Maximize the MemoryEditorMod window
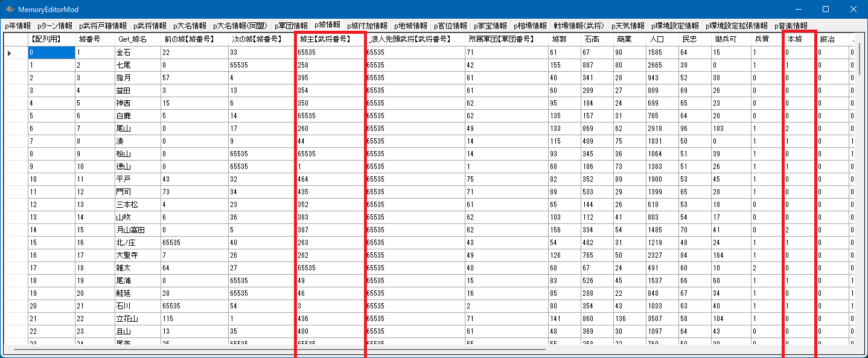The height and width of the screenshot is (358, 868). [x=826, y=10]
